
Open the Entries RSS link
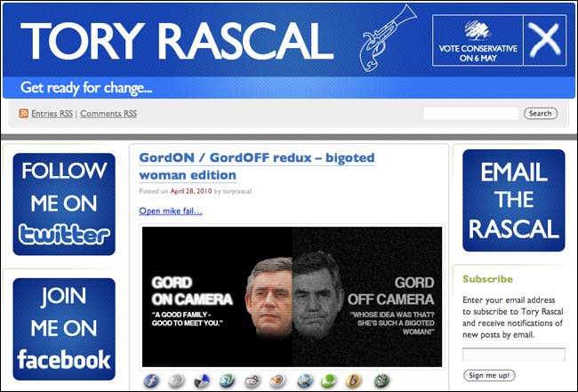[52, 114]
